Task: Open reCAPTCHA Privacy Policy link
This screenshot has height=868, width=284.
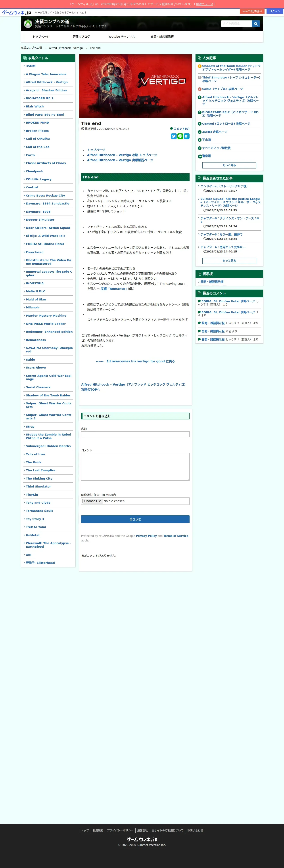Action: point(146,536)
